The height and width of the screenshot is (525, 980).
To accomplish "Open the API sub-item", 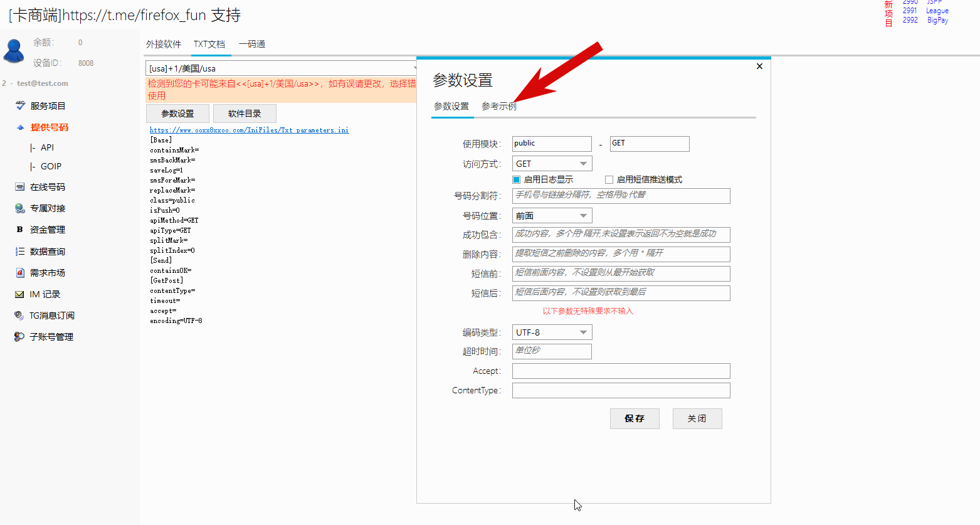I will pos(48,147).
